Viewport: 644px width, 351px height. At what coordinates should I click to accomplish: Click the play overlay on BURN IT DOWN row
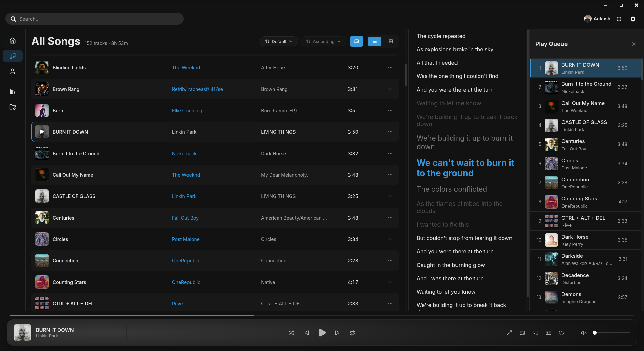click(x=42, y=132)
